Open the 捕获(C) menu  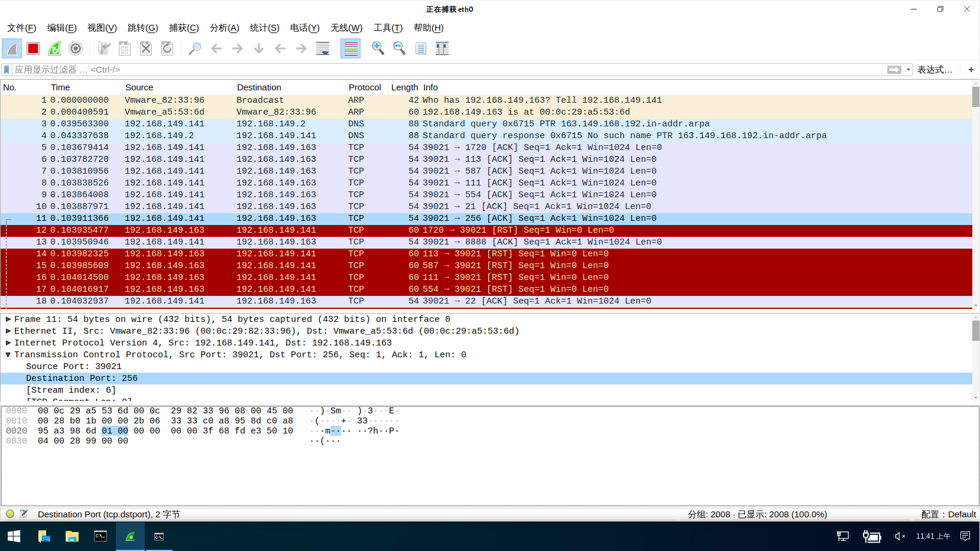coord(184,28)
